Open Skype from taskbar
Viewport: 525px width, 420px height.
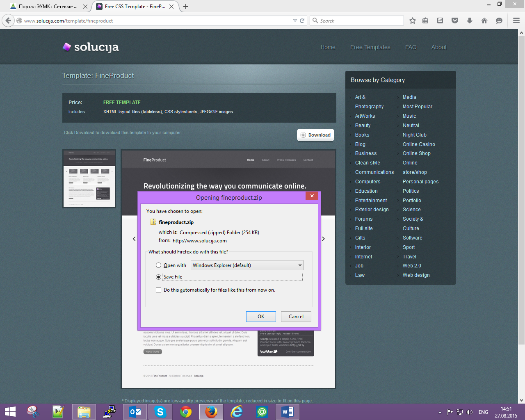click(x=160, y=412)
